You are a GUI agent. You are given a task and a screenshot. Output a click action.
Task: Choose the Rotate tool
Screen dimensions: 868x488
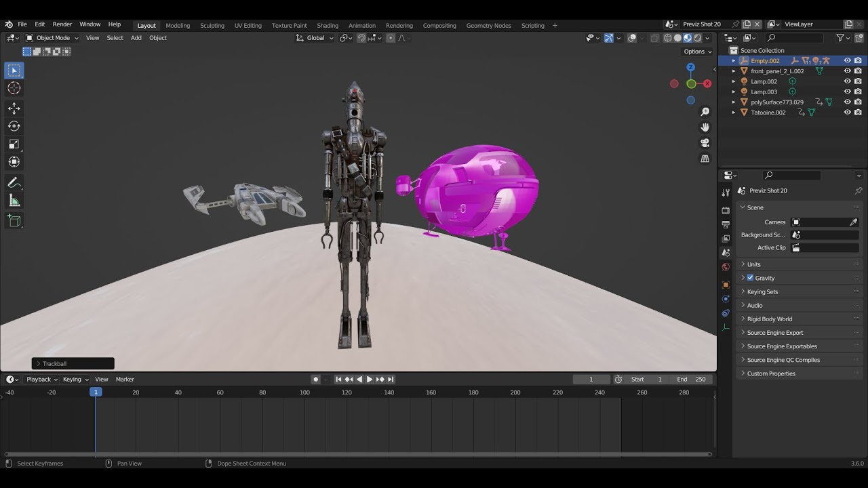pos(14,126)
